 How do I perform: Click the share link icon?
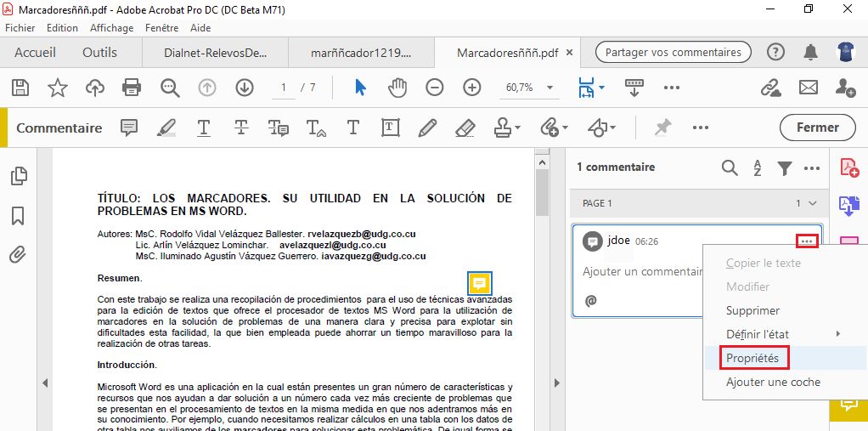(x=770, y=88)
